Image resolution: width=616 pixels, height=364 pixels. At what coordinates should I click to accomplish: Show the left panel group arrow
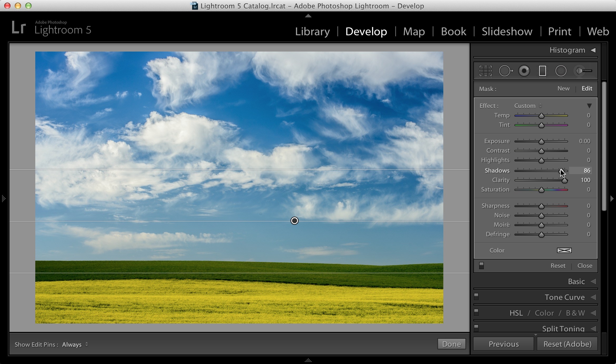(x=3, y=198)
